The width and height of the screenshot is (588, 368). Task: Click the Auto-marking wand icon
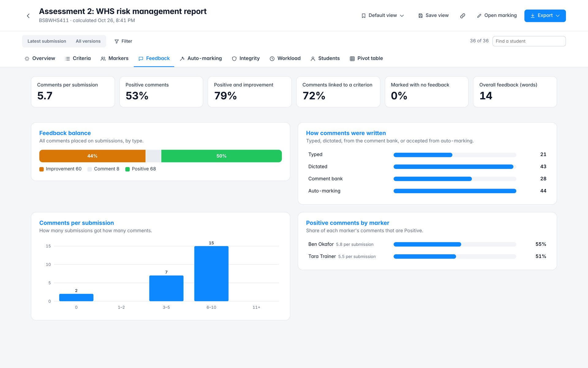(x=182, y=59)
